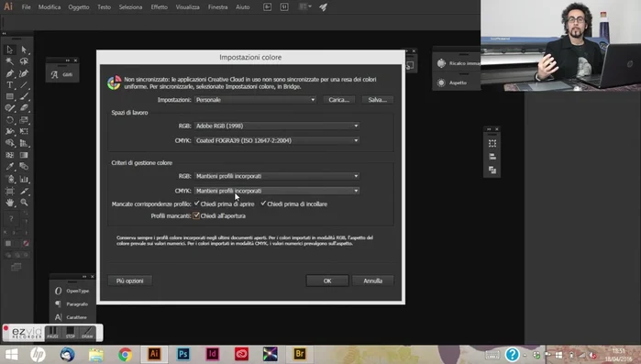This screenshot has height=364, width=641.
Task: Select the Free Transform tool
Action: click(24, 131)
